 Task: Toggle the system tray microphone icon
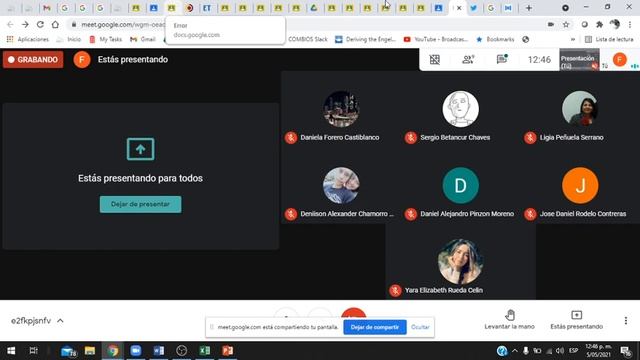coord(526,351)
